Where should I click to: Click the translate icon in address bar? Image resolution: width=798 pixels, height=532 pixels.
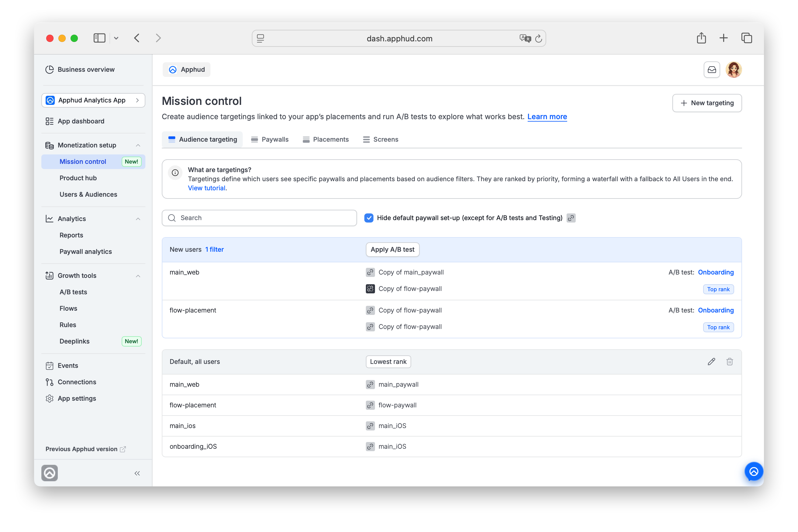pyautogui.click(x=525, y=38)
